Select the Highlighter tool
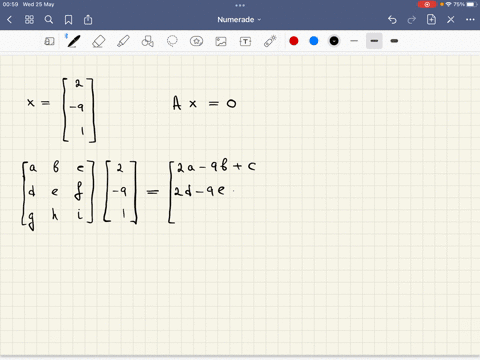 [x=123, y=41]
